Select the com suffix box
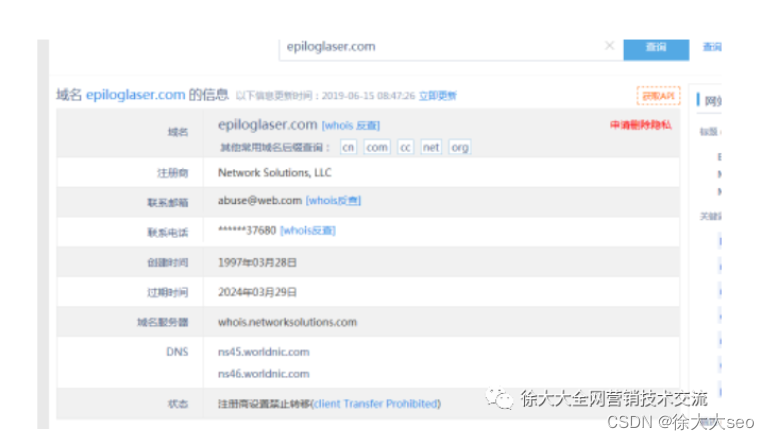Screen dimensions: 769x440 (x=377, y=147)
